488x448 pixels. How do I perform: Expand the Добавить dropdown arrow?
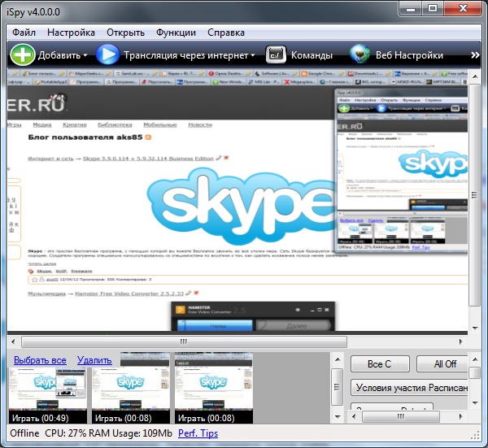85,56
